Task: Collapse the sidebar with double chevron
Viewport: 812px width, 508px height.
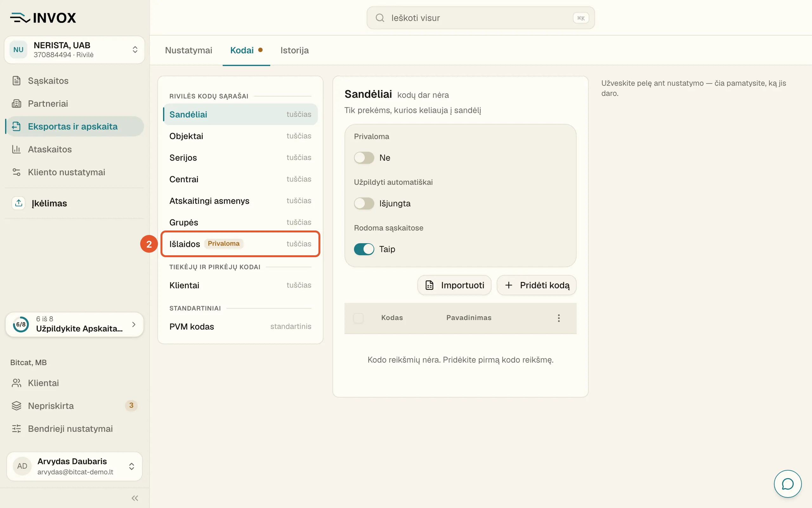Action: [x=135, y=498]
